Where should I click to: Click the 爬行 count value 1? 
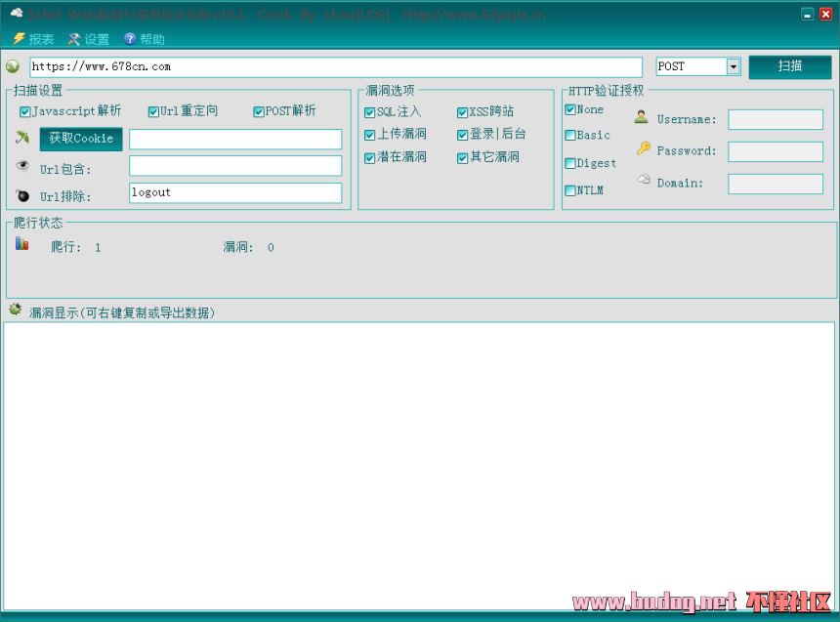coord(98,247)
